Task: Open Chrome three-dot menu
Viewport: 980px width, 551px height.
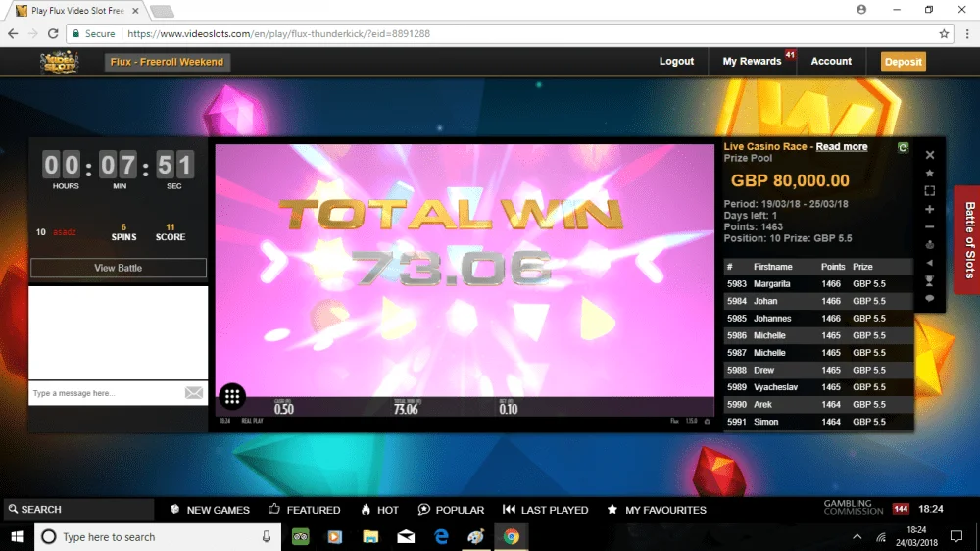Action: (967, 33)
